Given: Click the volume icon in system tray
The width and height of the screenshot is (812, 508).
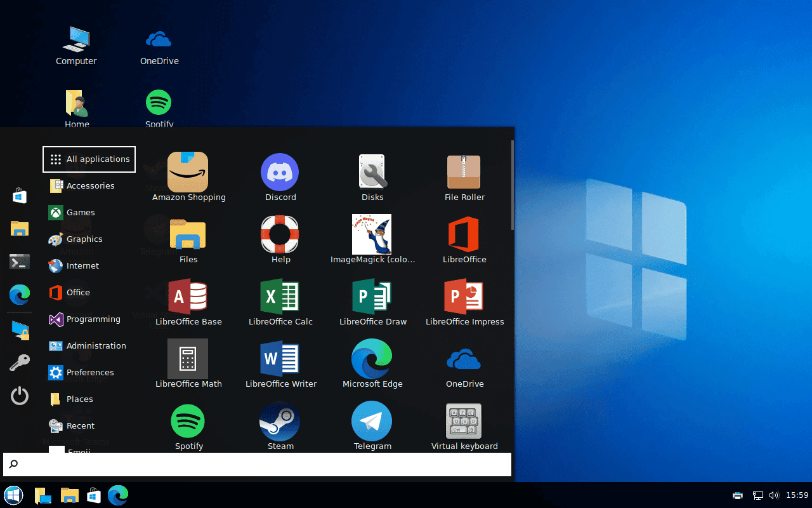Looking at the screenshot, I should pos(774,495).
